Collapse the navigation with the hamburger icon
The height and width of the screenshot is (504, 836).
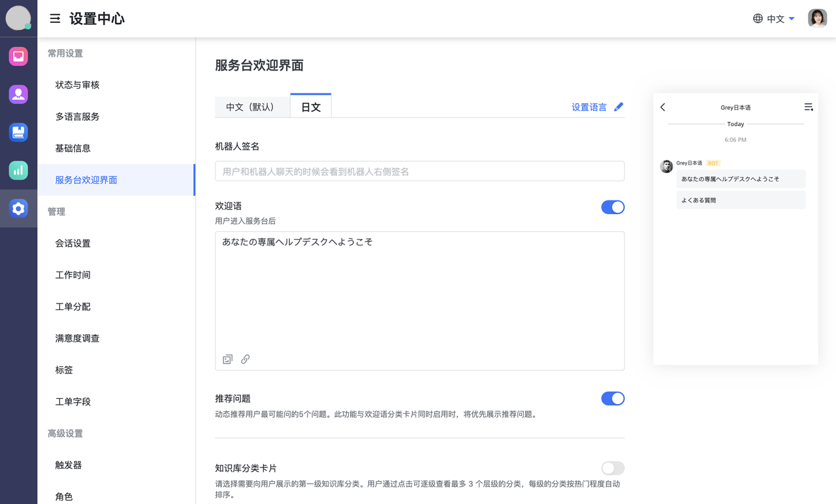tap(54, 18)
